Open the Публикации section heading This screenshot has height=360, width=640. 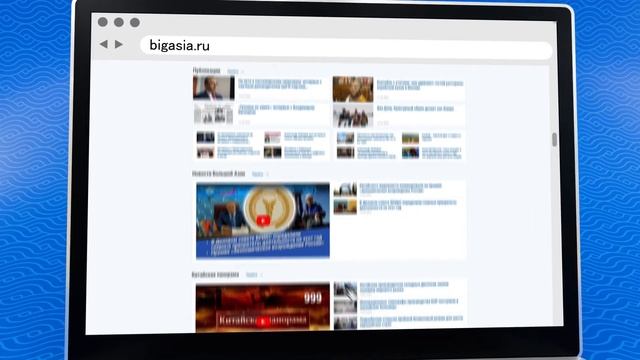pyautogui.click(x=207, y=71)
